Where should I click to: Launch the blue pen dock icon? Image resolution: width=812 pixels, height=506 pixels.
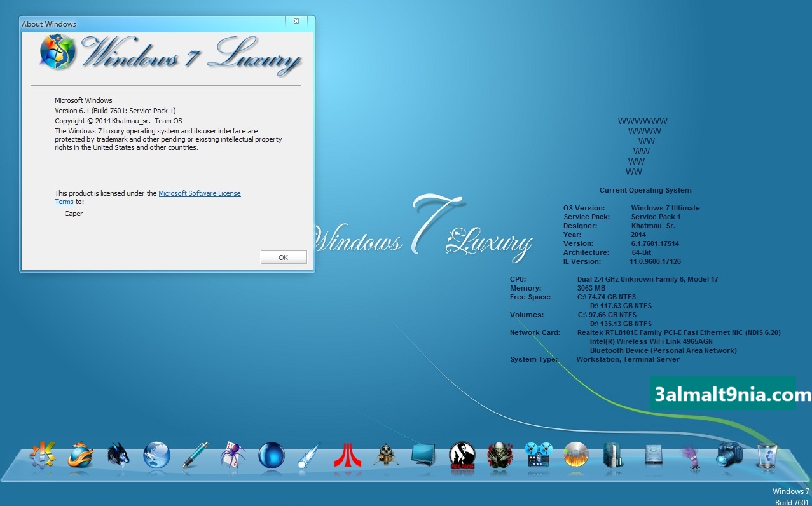click(x=195, y=455)
